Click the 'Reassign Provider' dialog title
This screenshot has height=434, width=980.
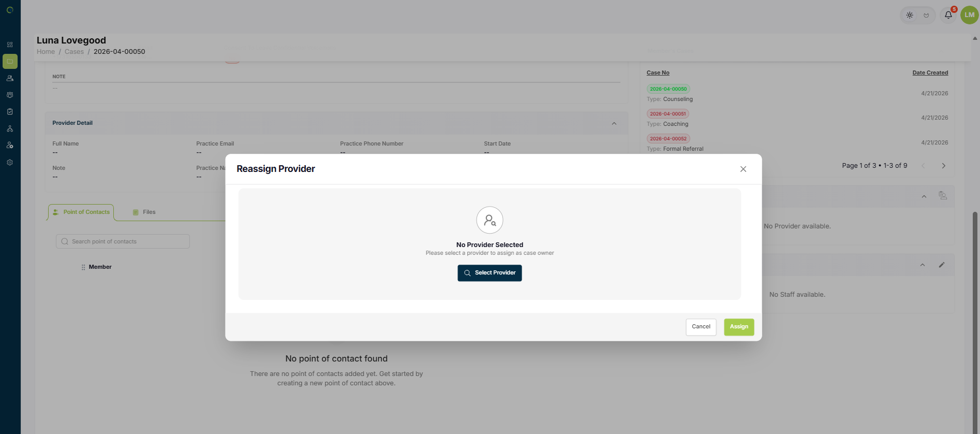[x=276, y=169]
